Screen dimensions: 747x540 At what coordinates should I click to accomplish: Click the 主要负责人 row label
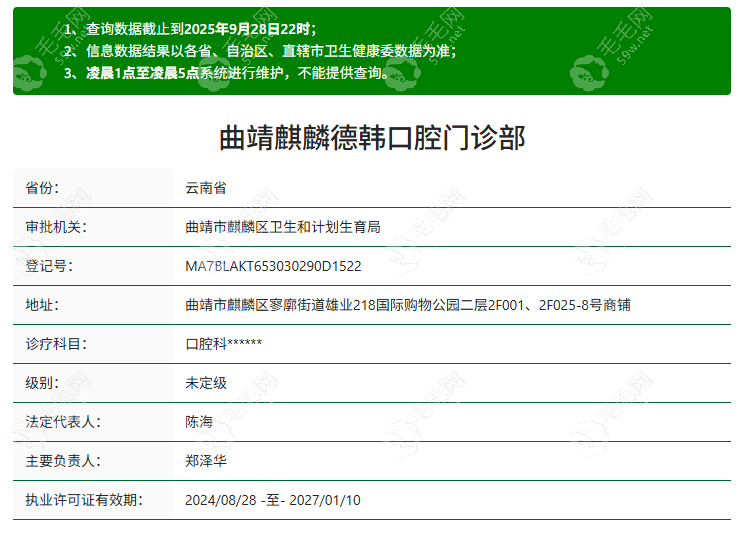pyautogui.click(x=63, y=461)
